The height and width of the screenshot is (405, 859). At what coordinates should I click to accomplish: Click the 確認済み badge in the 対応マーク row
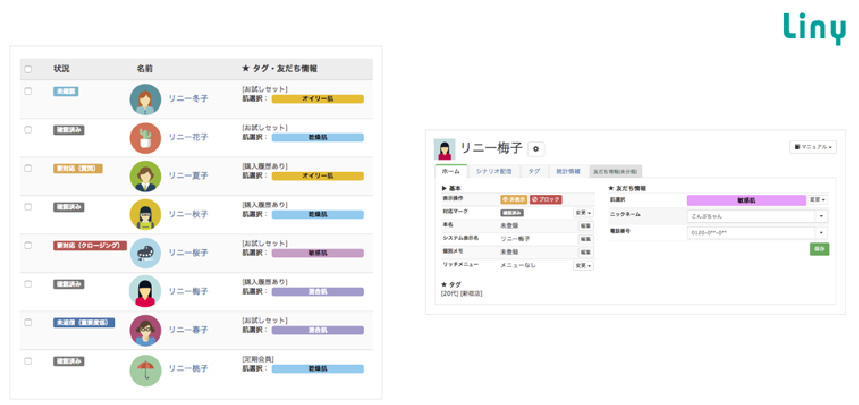click(512, 213)
